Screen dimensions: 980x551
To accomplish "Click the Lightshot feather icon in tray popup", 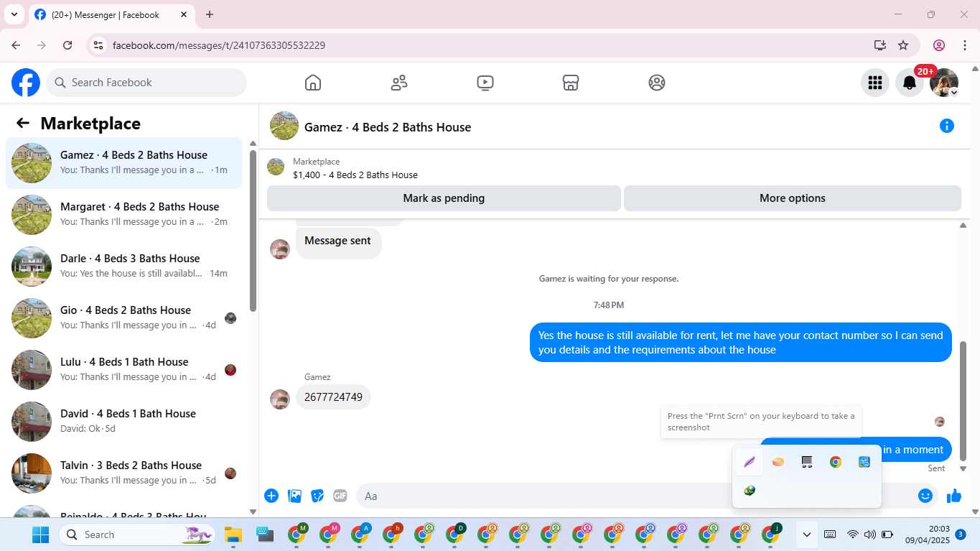I will pos(750,462).
